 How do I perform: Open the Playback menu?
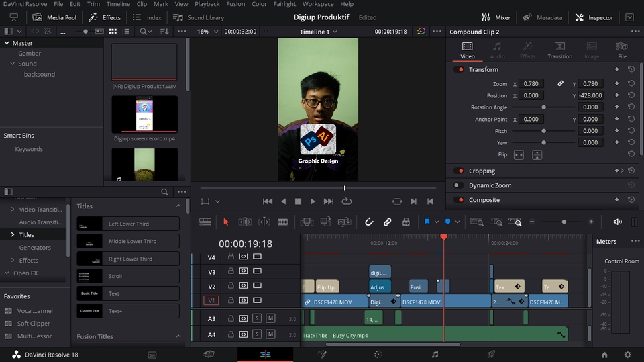tap(207, 4)
